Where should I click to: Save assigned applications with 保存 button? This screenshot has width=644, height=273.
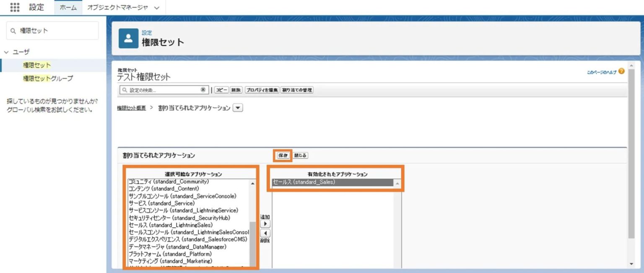[281, 155]
